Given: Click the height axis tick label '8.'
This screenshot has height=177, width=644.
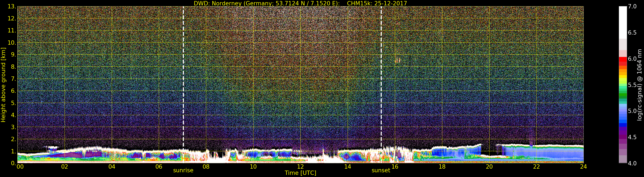Looking at the screenshot, I should click(14, 67).
